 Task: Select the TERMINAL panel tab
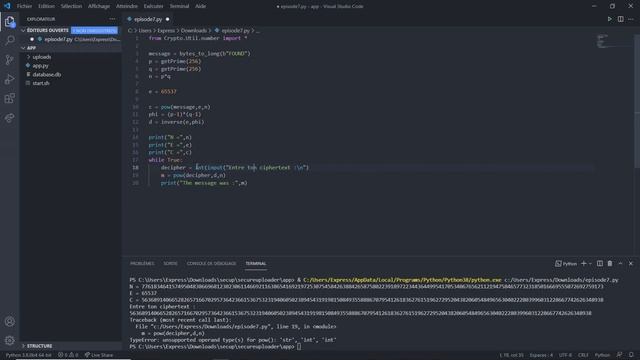click(256, 264)
